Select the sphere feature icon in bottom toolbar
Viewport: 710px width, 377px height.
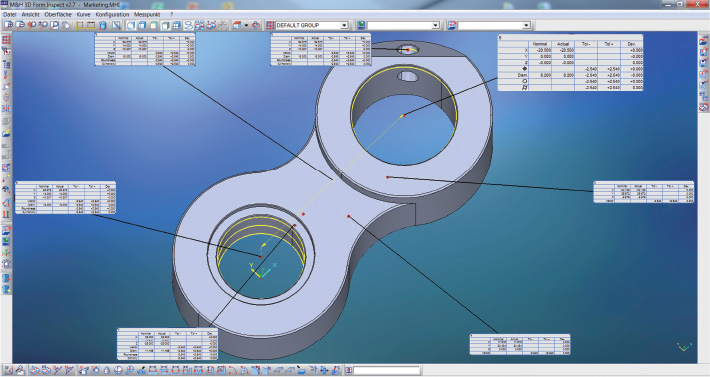[x=118, y=370]
